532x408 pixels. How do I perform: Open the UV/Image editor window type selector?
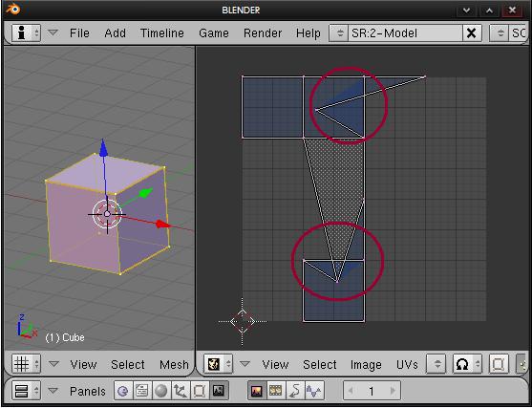click(x=218, y=364)
